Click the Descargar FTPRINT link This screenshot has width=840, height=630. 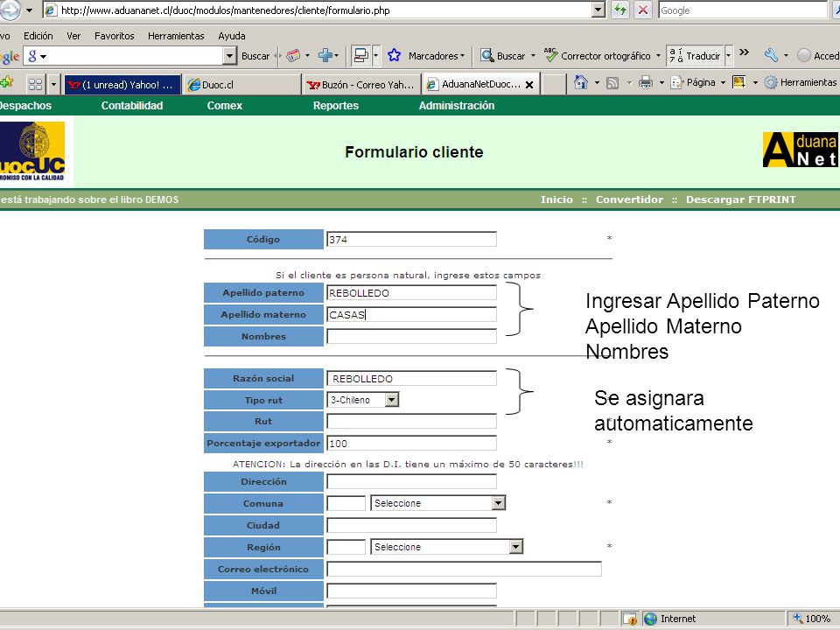pos(741,199)
